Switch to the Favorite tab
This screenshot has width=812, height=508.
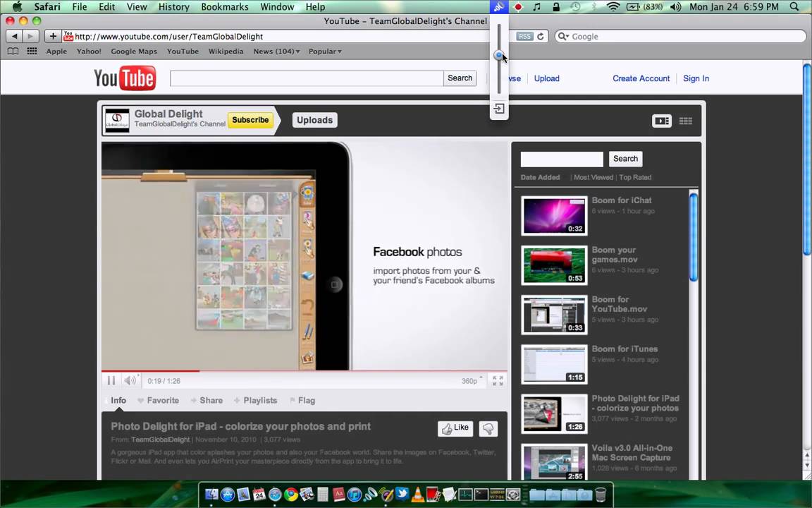pos(159,400)
